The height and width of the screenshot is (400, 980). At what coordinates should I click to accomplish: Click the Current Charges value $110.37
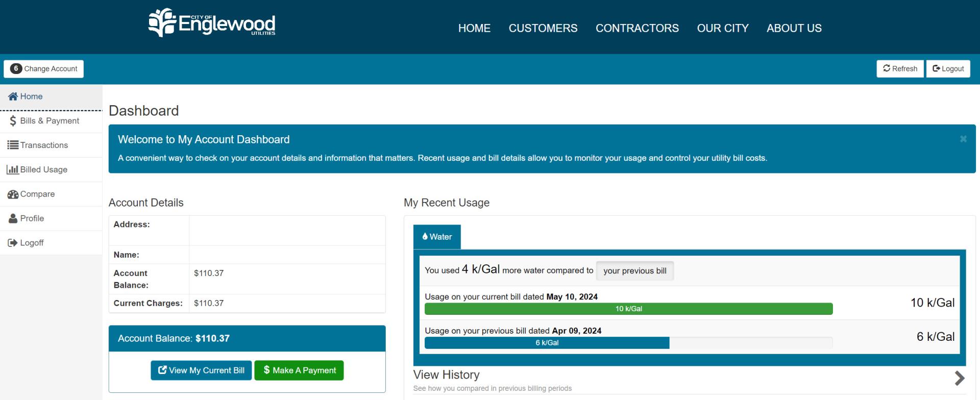(x=209, y=303)
